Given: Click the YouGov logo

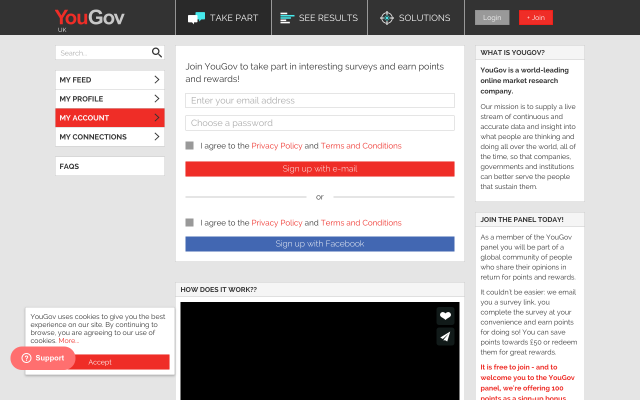Looking at the screenshot, I should 89,18.
